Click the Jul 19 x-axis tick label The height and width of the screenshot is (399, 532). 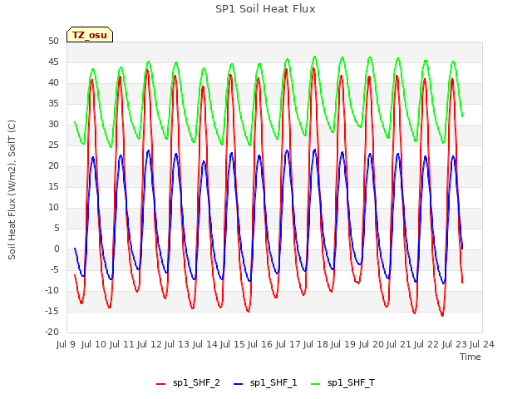click(343, 344)
